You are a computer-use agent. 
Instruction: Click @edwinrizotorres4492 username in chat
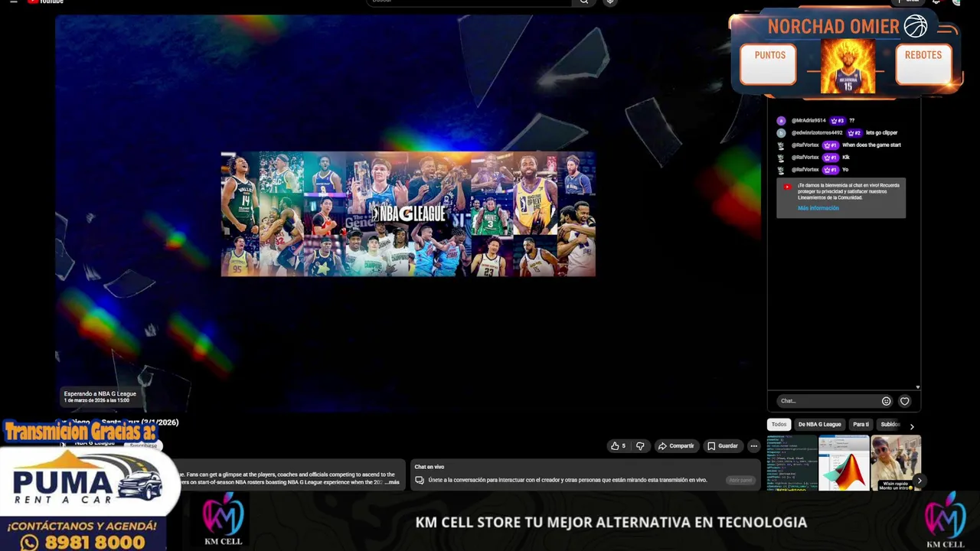pyautogui.click(x=817, y=133)
